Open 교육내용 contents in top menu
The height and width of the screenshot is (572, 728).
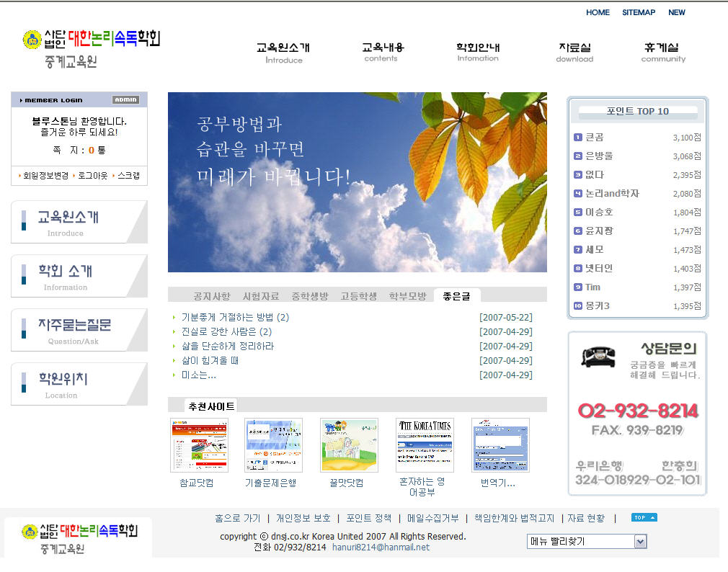click(382, 52)
